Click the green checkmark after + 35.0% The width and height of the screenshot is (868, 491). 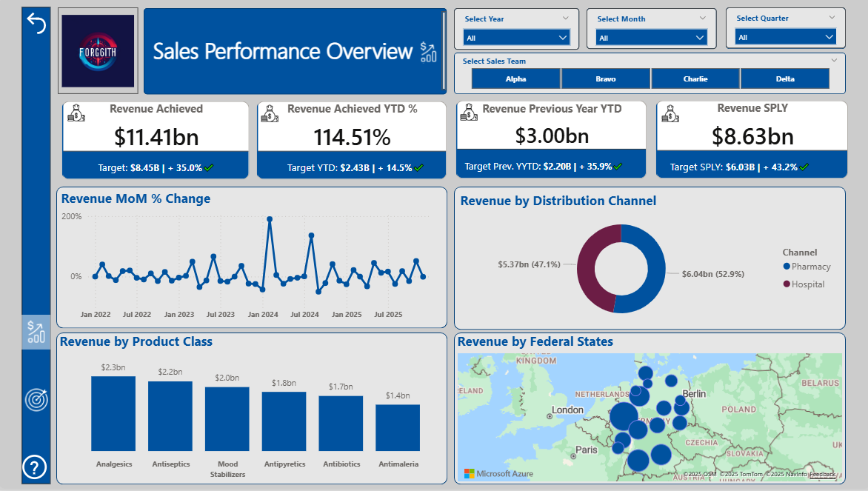pos(209,167)
